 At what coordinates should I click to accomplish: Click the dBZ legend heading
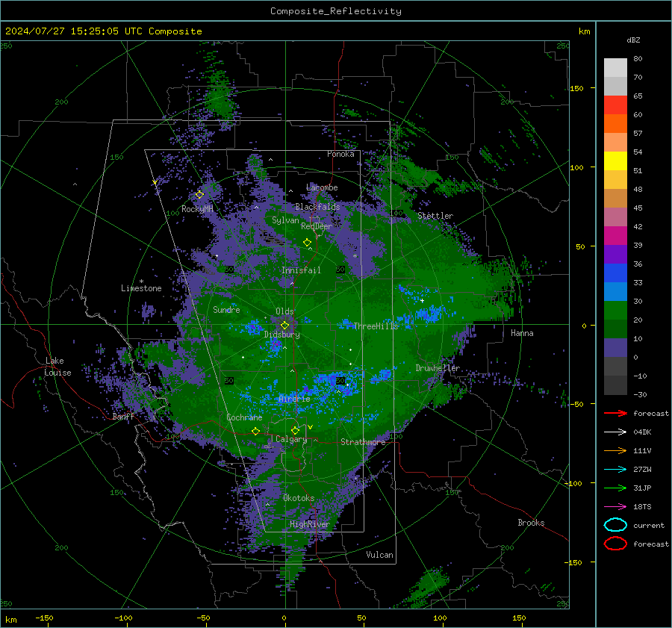[633, 40]
